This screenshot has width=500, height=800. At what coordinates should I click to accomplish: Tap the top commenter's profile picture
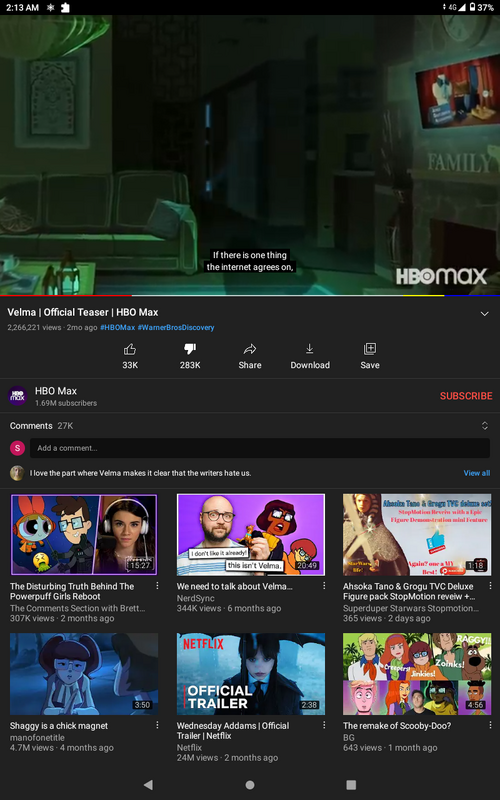pos(17,473)
